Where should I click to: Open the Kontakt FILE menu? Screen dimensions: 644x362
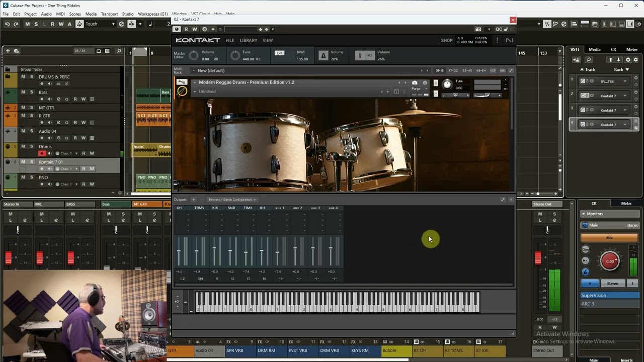(x=230, y=40)
